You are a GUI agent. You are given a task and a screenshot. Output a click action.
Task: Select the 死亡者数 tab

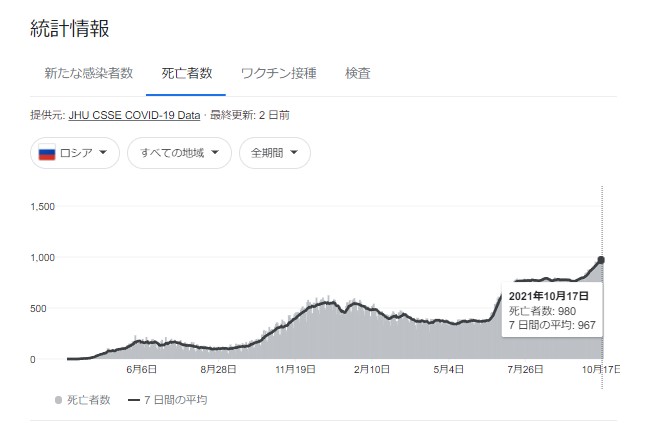click(x=186, y=73)
